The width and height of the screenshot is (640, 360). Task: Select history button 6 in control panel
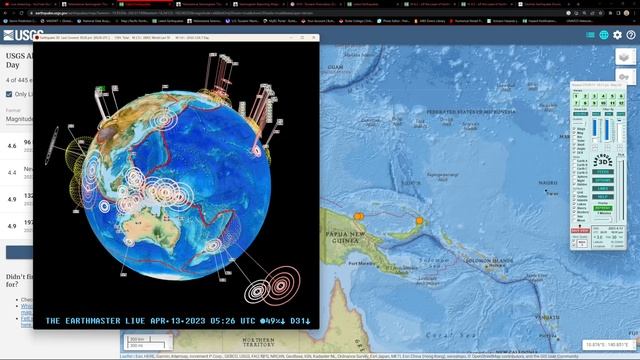pos(621,96)
